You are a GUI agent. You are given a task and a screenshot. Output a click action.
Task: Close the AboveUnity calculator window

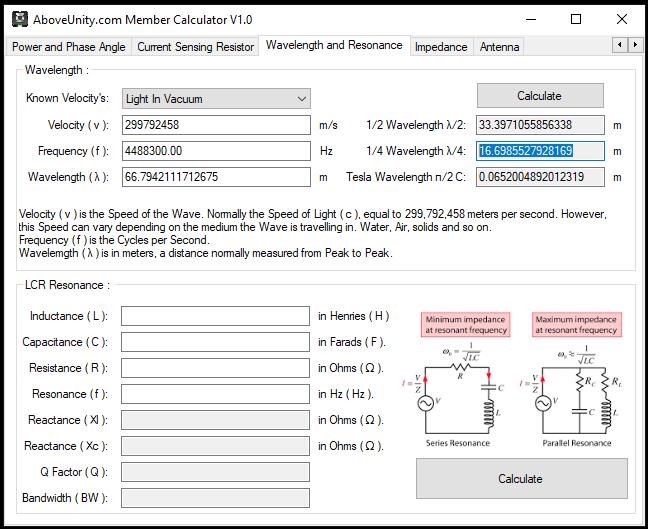pyautogui.click(x=622, y=19)
